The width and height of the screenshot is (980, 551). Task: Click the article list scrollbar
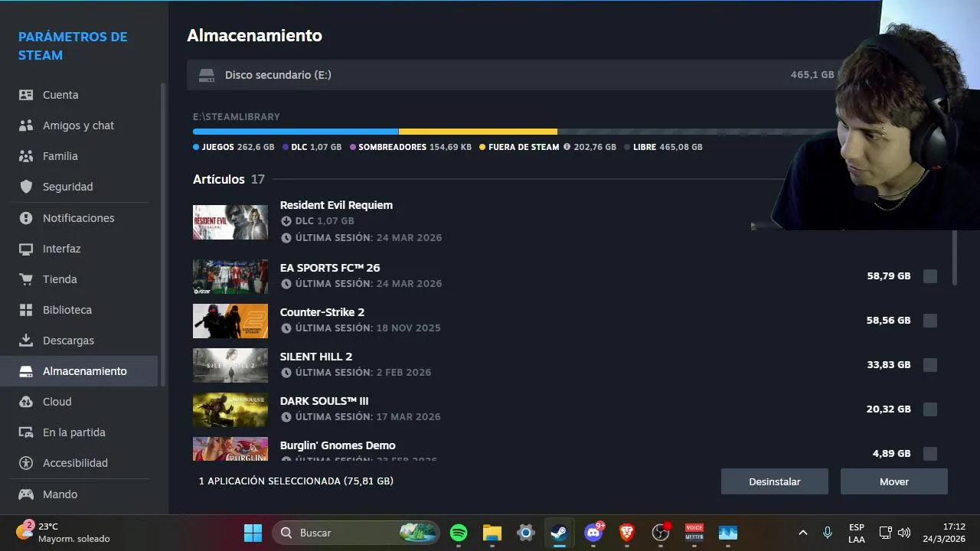954,257
